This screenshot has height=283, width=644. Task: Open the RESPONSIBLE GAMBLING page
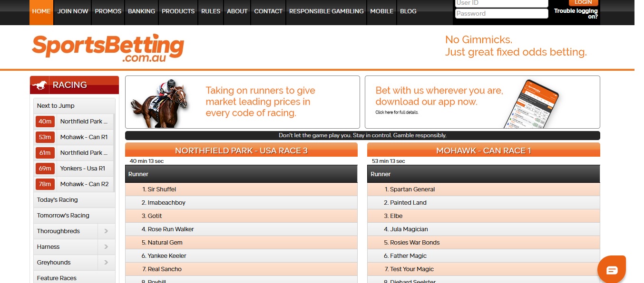(x=326, y=11)
